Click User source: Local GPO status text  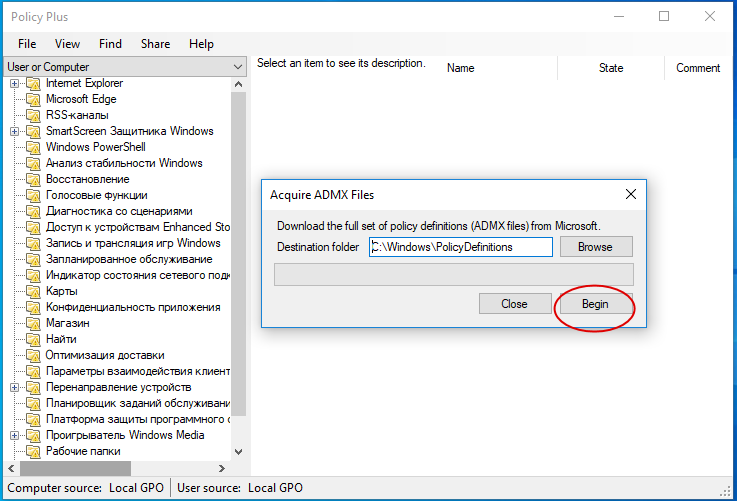point(240,488)
